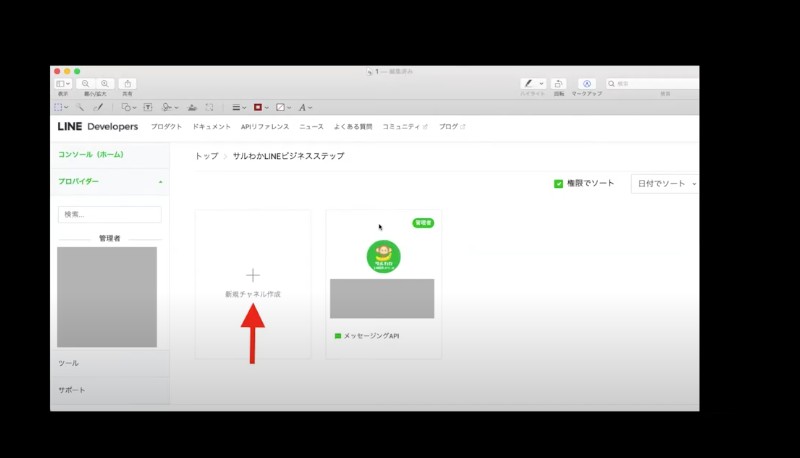This screenshot has height=458, width=800.
Task: Zoom out with the minus magnifier
Action: [86, 84]
